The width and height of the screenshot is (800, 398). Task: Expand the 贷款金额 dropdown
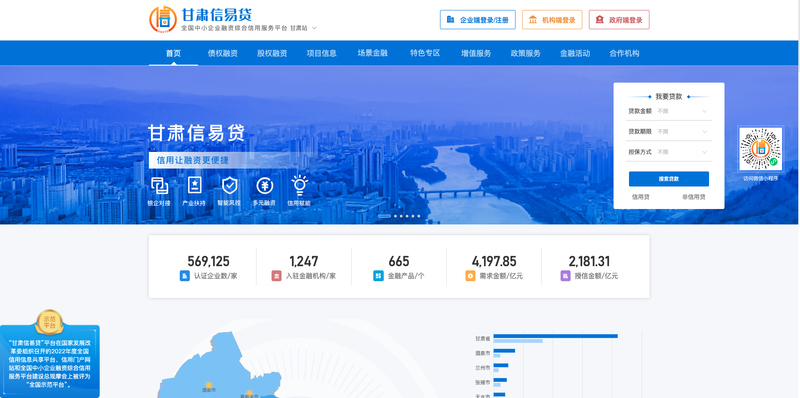point(668,111)
